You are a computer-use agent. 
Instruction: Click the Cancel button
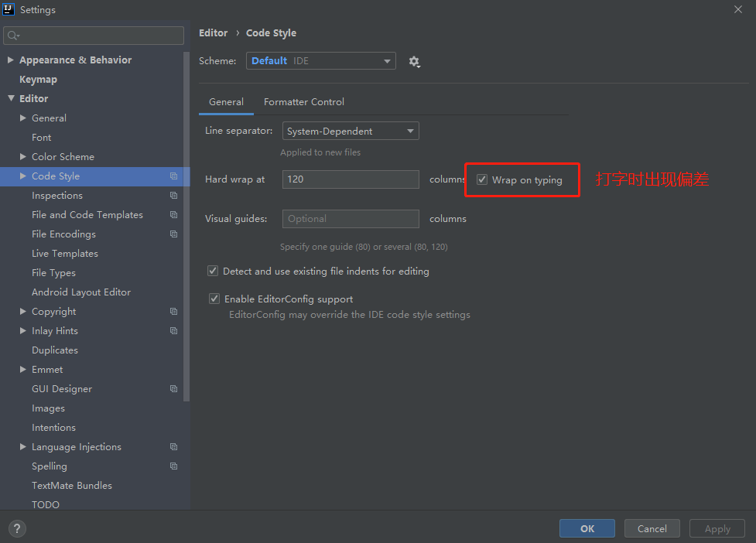point(652,528)
